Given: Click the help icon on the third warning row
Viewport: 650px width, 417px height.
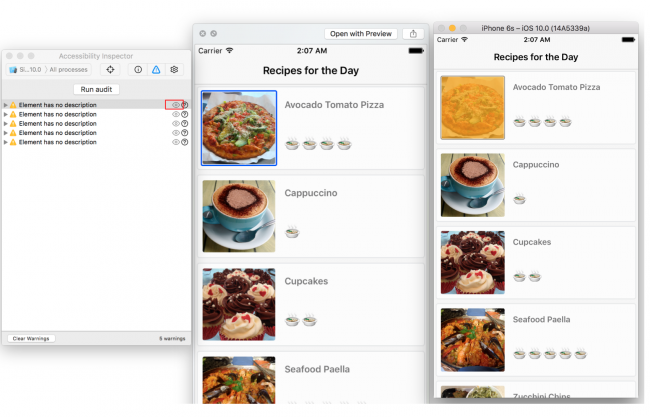Looking at the screenshot, I should 185,124.
